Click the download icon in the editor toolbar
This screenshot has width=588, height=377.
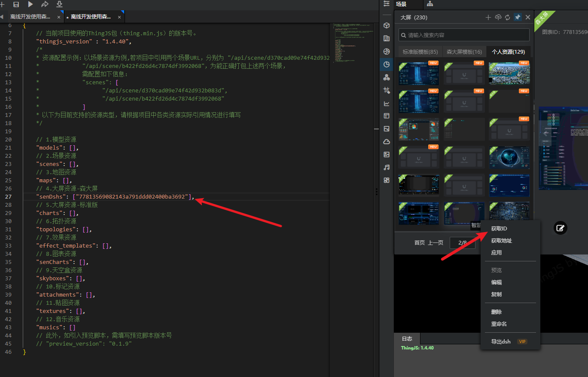tap(59, 4)
